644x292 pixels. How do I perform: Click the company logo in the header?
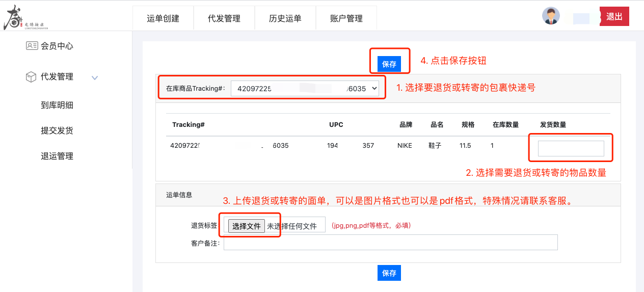(25, 18)
